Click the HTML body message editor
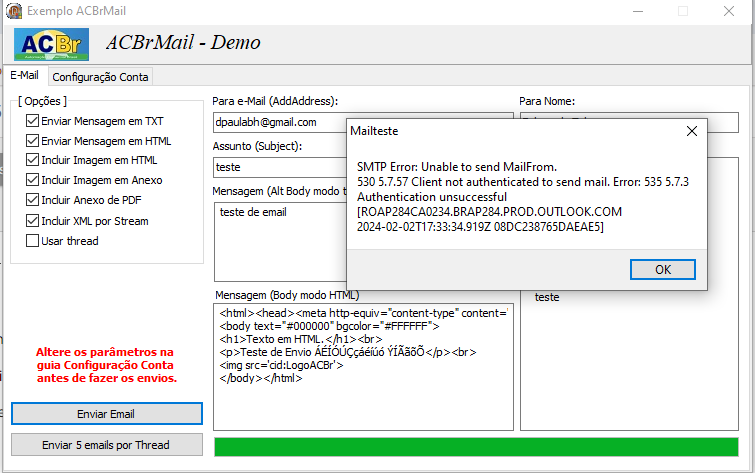 (364, 367)
